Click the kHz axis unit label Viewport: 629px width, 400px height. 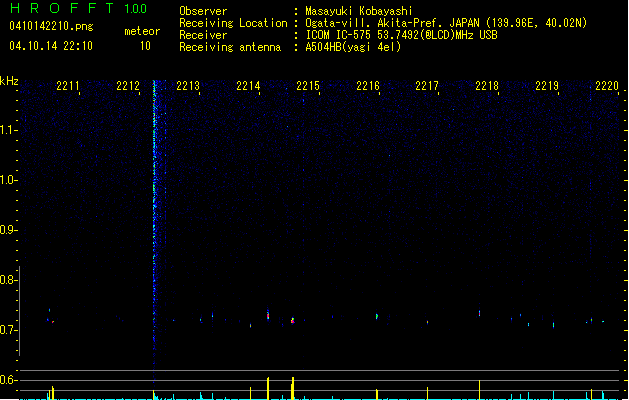pos(9,81)
